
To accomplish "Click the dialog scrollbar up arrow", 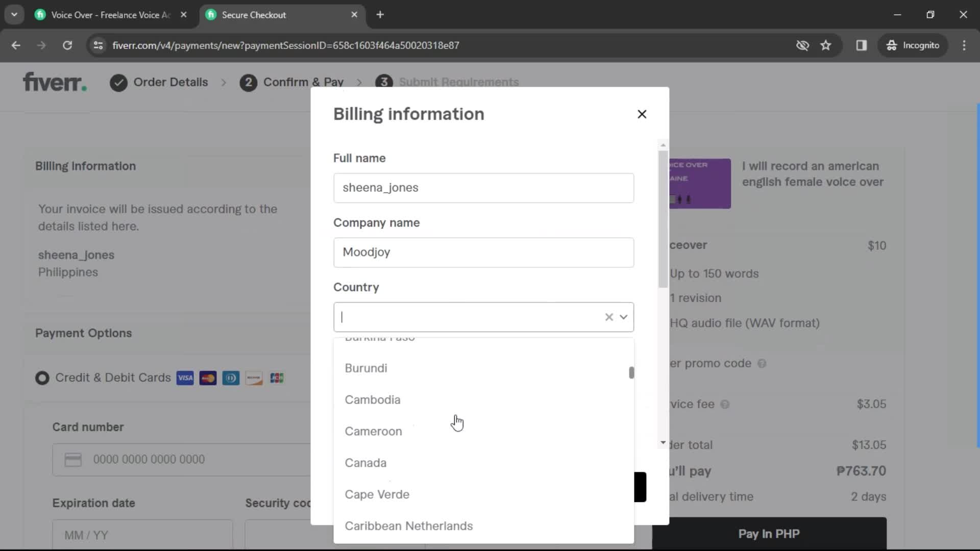I will 663,145.
